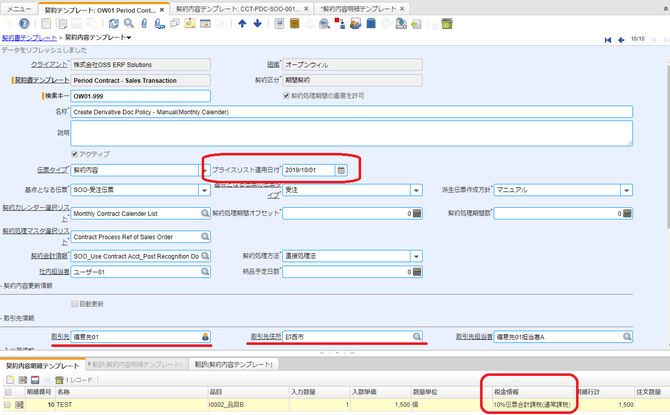Refresh data with the toolbar Refresh icon
Image resolution: width=670 pixels, height=415 pixels.
click(x=114, y=24)
